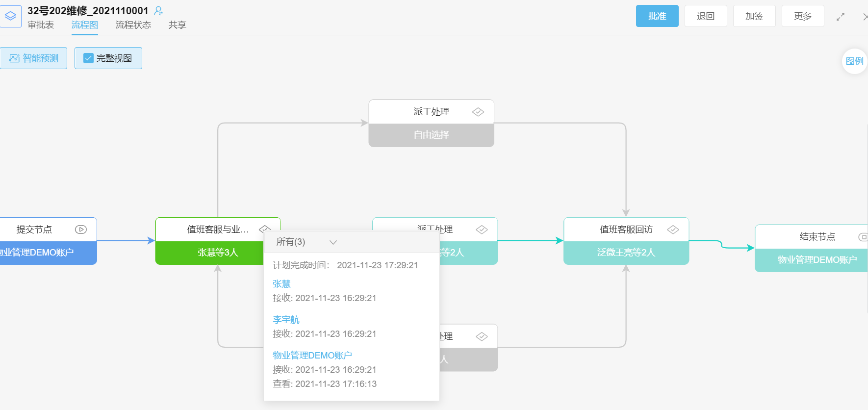Click the top 派工处理 node title

432,112
